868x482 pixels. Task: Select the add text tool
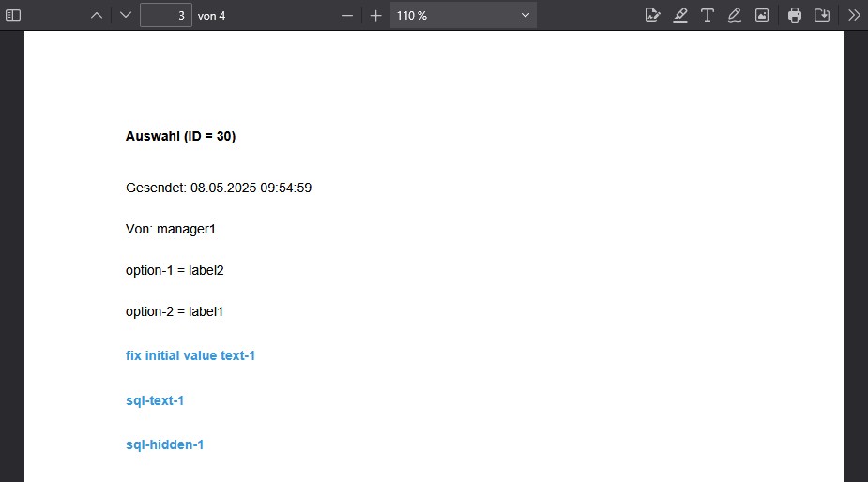(x=708, y=15)
